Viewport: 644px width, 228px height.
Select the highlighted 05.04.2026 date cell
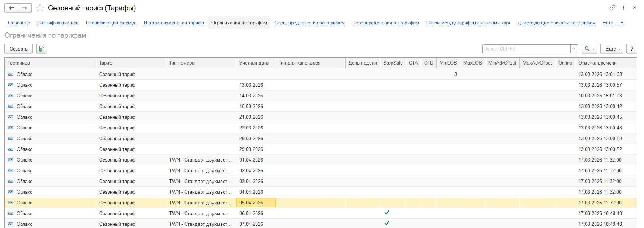pos(256,203)
